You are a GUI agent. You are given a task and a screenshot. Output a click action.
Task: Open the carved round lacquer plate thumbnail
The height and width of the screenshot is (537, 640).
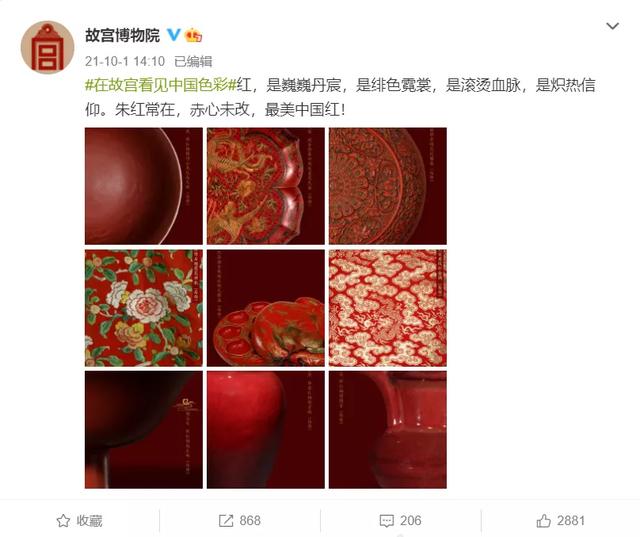coord(388,186)
